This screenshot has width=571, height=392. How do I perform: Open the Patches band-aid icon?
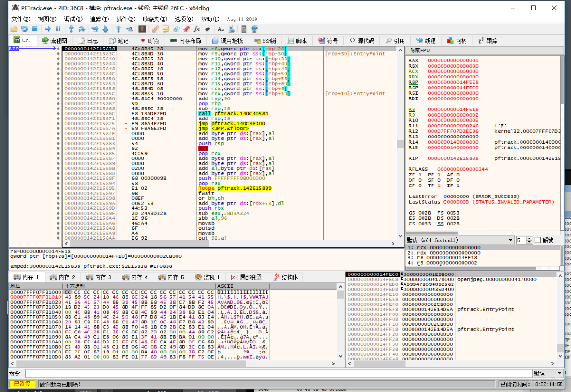coord(155,29)
